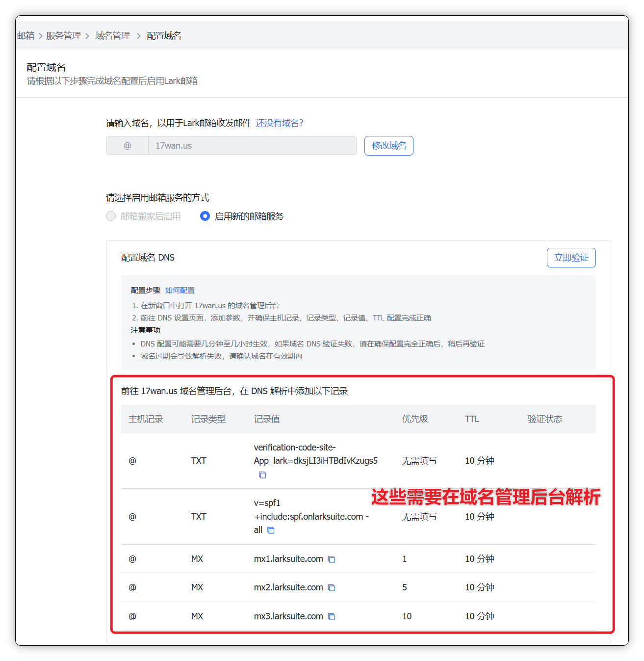
Task: Go back to 邮箱 breadcrumb
Action: click(x=26, y=36)
